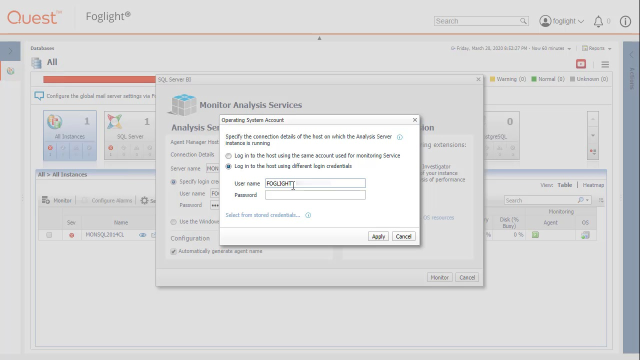Click Configure Alarms toolbar button
This screenshot has height=360, width=640.
pos(107,200)
